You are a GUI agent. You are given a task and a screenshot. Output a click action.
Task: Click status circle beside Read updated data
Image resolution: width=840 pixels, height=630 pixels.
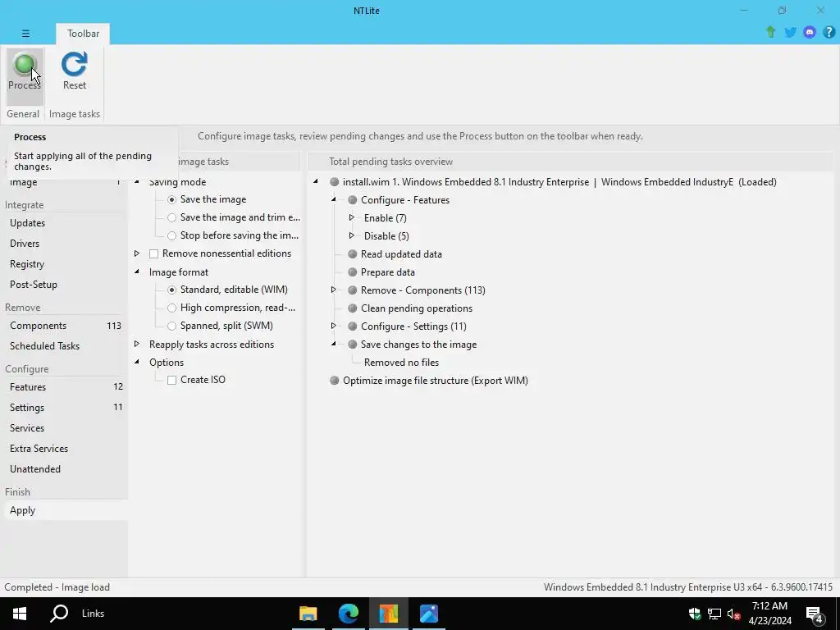coord(353,254)
